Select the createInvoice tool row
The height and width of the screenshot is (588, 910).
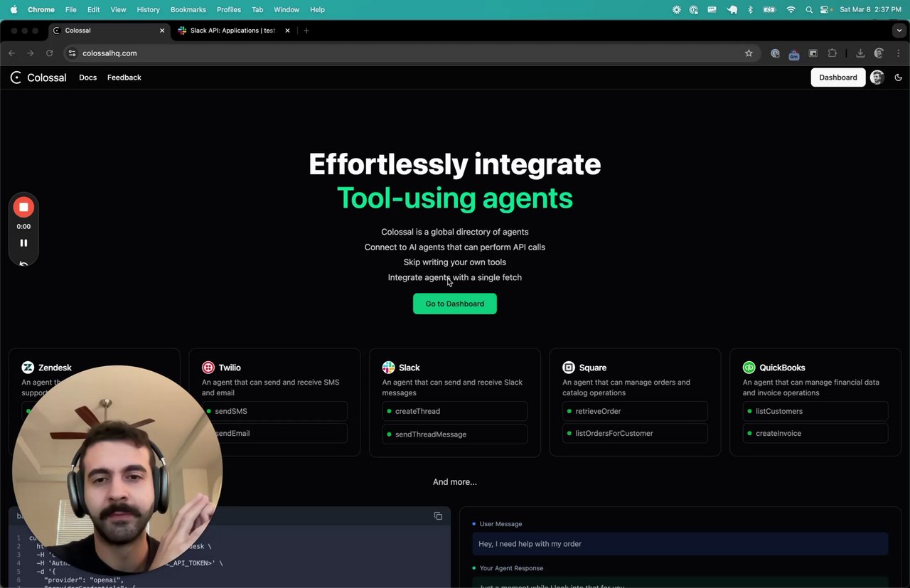[x=815, y=433]
